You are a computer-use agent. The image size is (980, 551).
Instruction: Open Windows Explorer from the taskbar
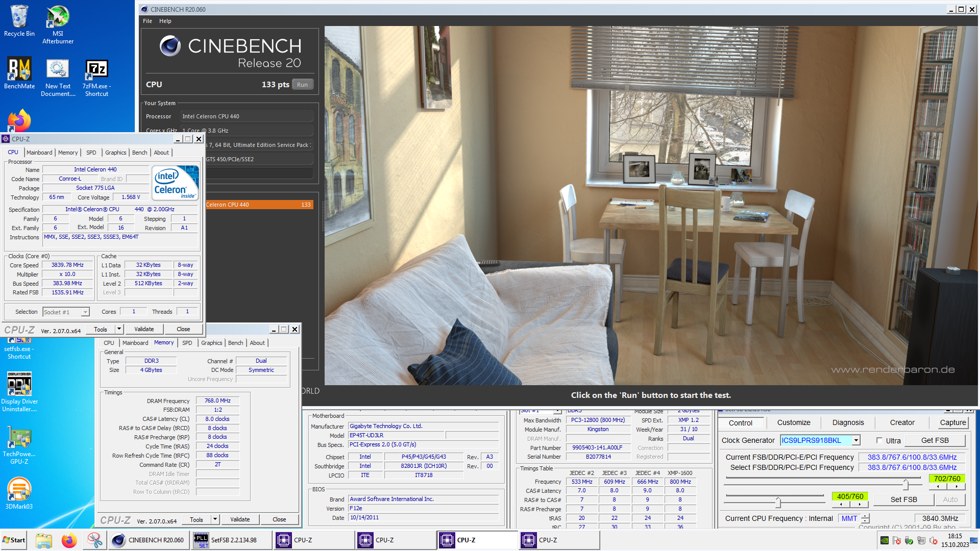click(44, 540)
